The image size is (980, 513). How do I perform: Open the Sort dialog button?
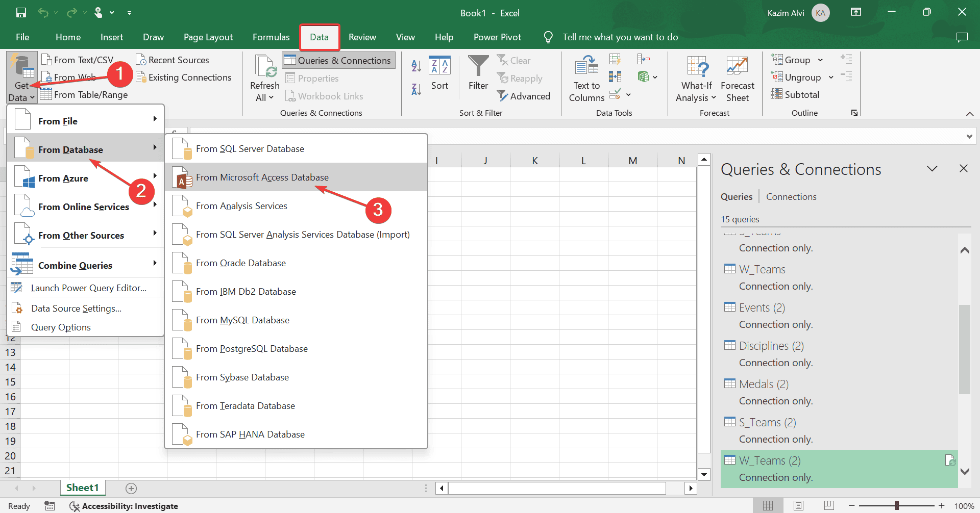(439, 73)
